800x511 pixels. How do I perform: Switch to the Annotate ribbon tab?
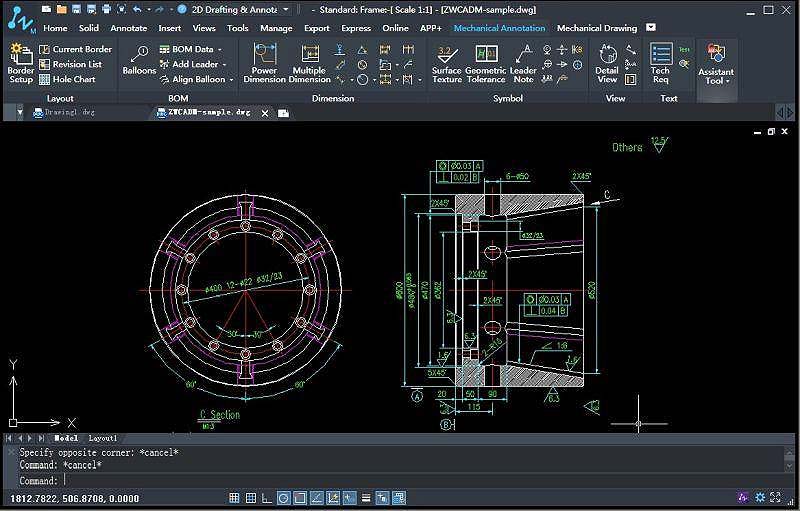[129, 28]
